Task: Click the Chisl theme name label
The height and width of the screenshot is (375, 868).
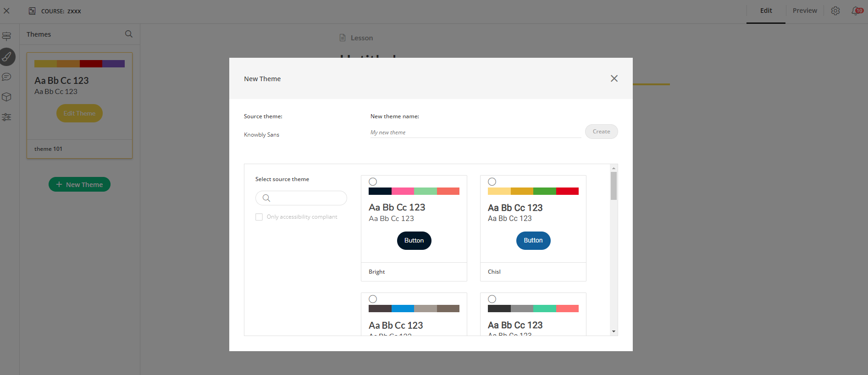Action: pyautogui.click(x=494, y=272)
